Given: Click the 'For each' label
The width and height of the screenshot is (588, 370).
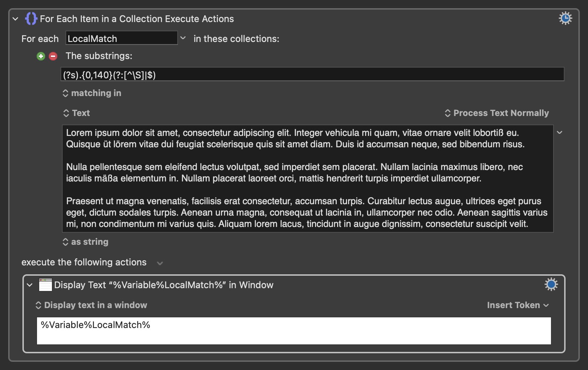Looking at the screenshot, I should 40,39.
